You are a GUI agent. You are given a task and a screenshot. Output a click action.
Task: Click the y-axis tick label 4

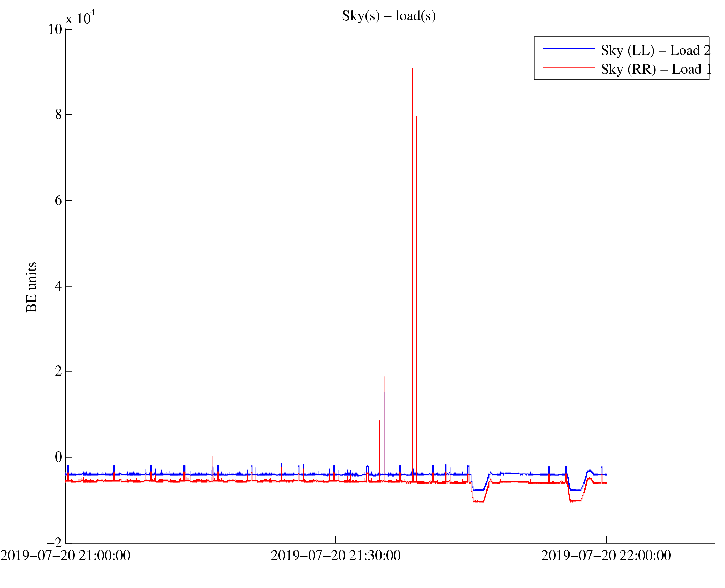[x=58, y=286]
